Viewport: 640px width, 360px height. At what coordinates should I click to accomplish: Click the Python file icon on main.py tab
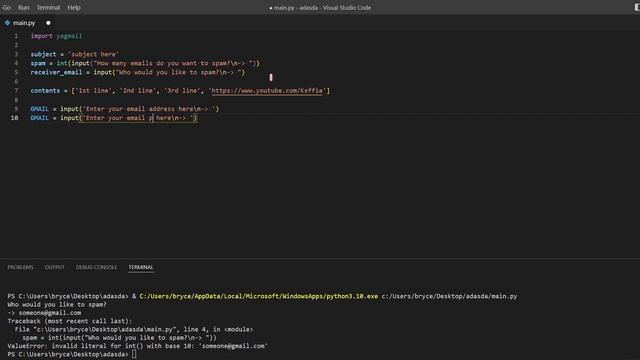tap(7, 23)
